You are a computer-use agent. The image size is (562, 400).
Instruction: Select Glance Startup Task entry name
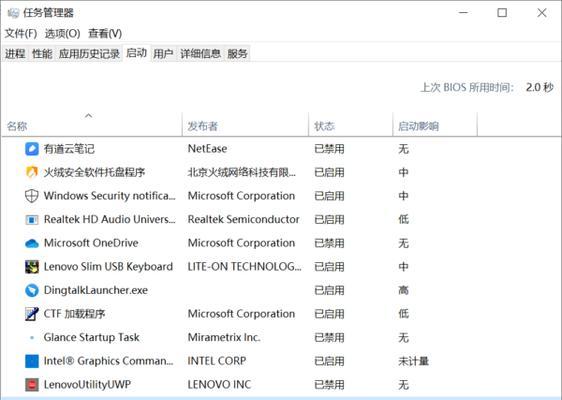[91, 338]
